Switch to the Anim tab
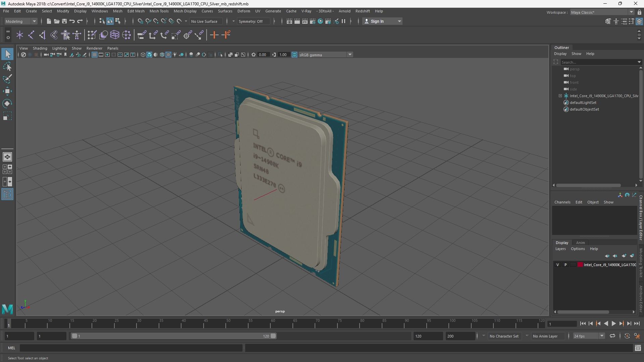Screen dimensions: 644x362 pyautogui.click(x=580, y=243)
